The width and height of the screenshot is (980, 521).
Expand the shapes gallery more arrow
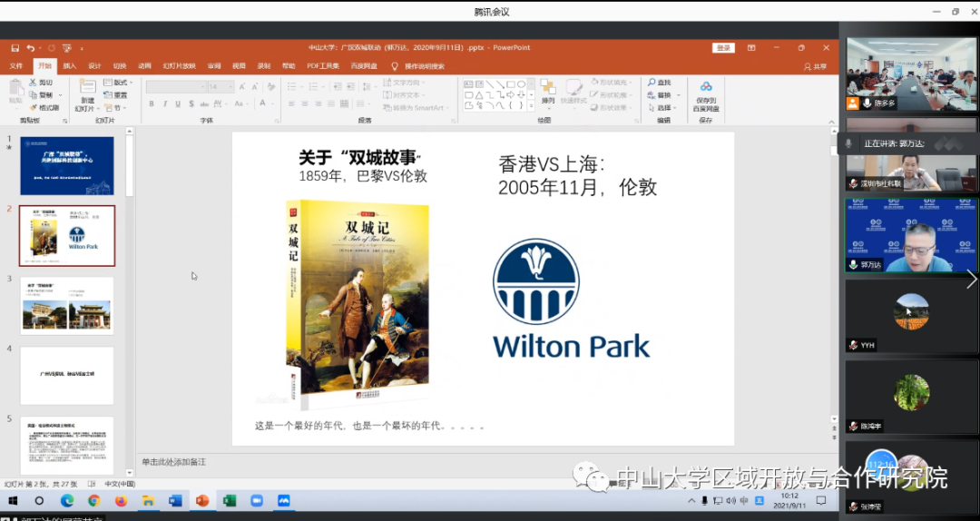[531, 106]
